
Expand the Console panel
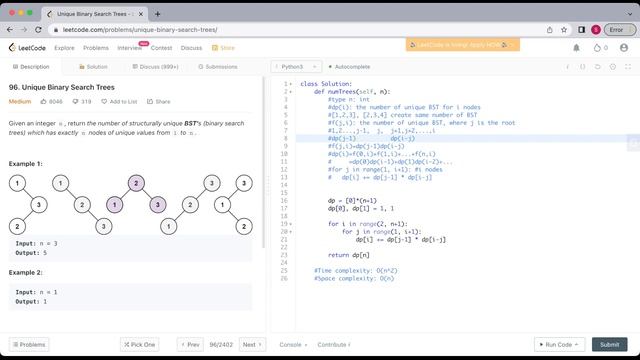click(293, 345)
